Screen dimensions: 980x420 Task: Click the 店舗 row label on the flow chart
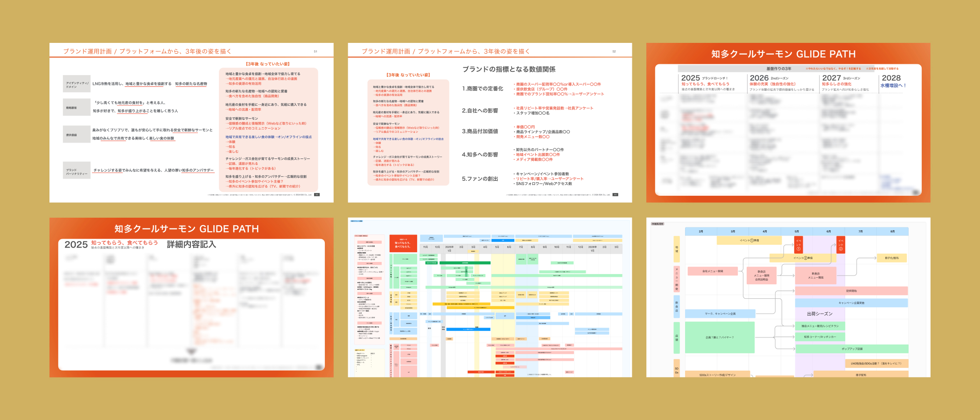coord(677,337)
